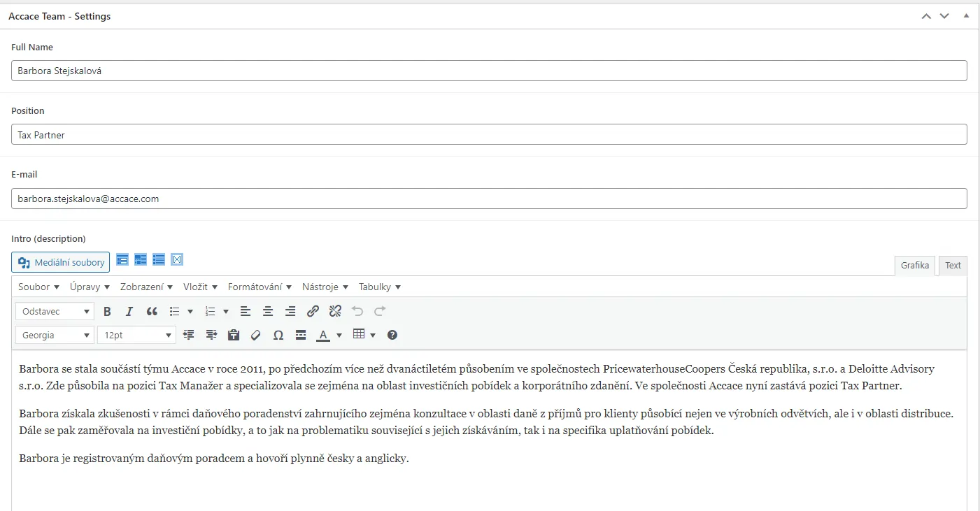Image resolution: width=980 pixels, height=511 pixels.
Task: Switch to the Text editor tab
Action: 953,266
